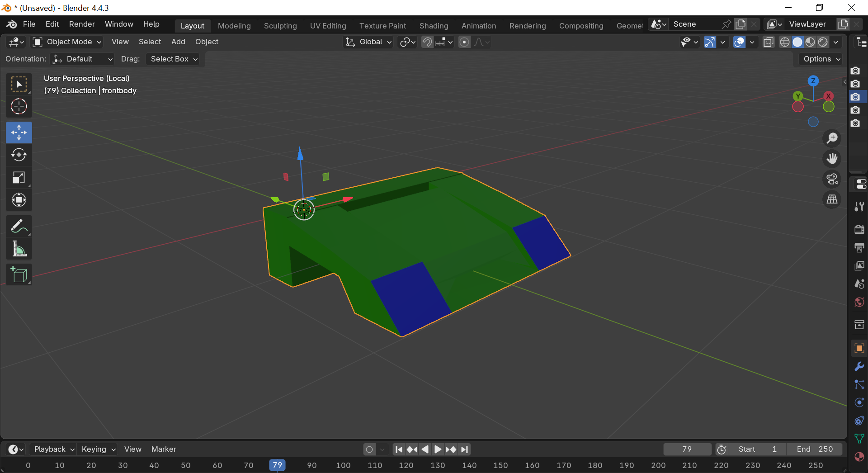
Task: Expand the Global transform orientation dropdown
Action: point(368,42)
